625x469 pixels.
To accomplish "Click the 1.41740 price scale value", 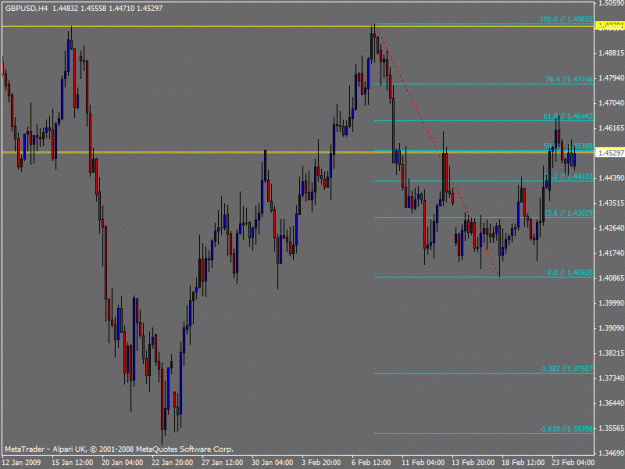I will tap(611, 253).
